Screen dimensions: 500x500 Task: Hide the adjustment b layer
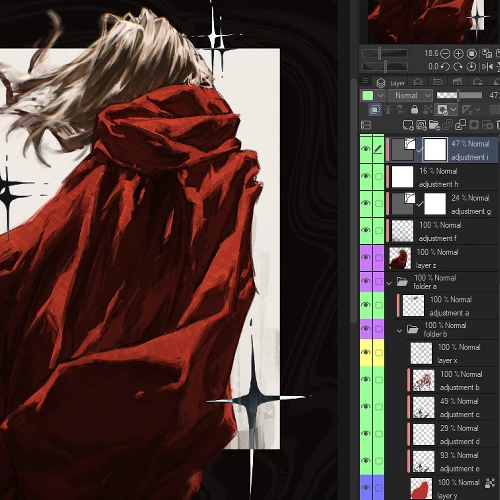366,379
